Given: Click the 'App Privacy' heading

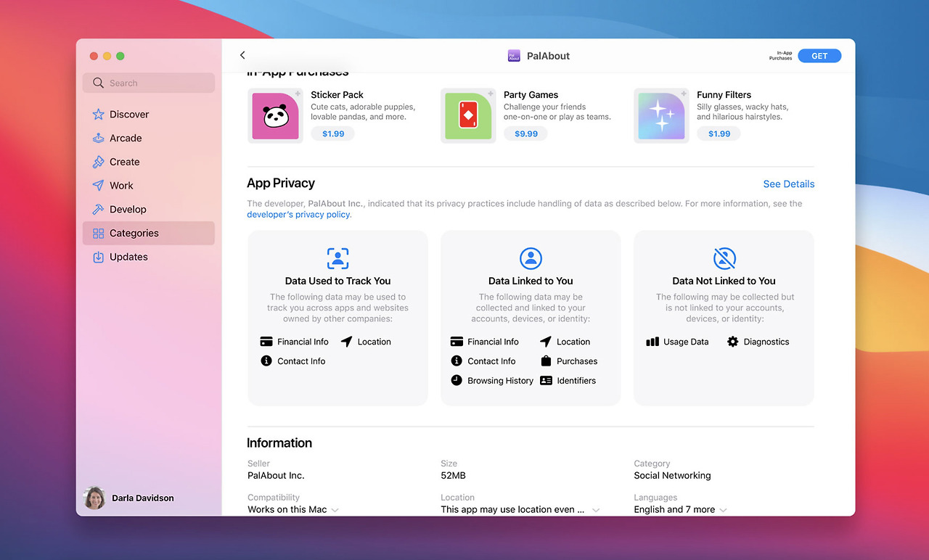Looking at the screenshot, I should 281,184.
